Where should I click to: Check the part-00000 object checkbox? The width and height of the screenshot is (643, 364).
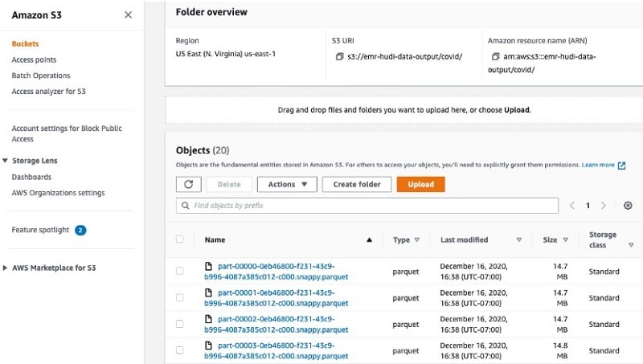click(x=179, y=271)
